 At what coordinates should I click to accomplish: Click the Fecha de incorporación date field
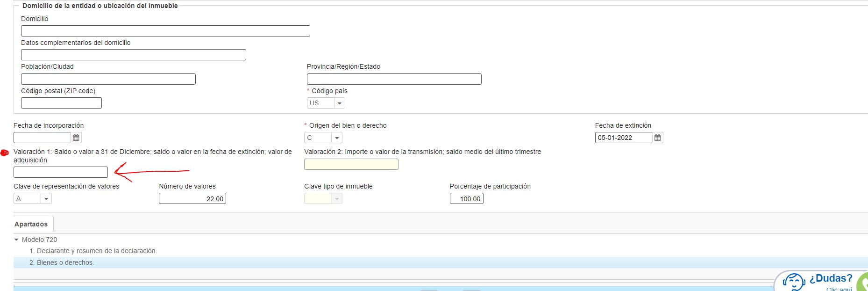coord(43,138)
